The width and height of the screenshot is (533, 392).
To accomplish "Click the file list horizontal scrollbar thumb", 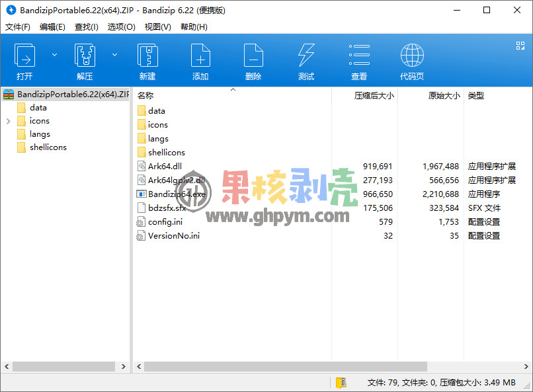I will coord(286,366).
